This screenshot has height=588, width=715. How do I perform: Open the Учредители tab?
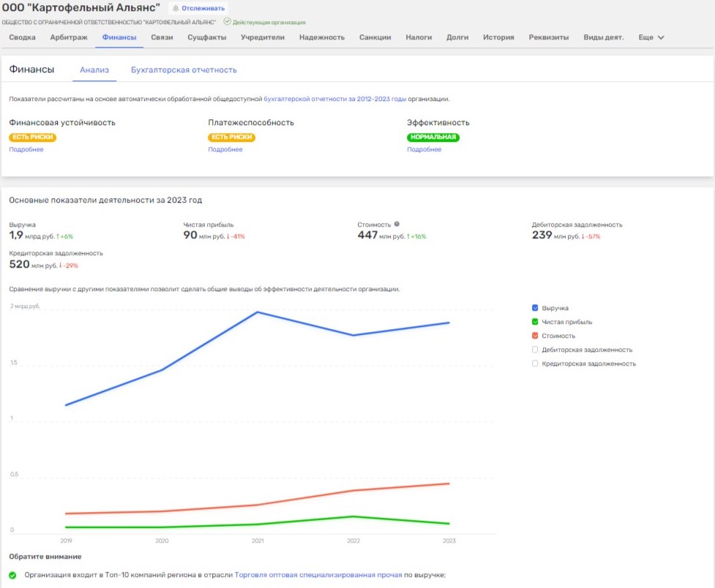pos(263,37)
